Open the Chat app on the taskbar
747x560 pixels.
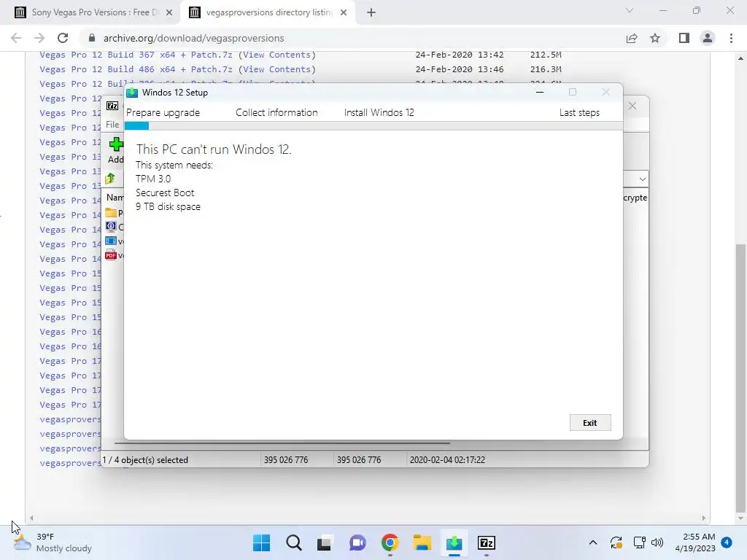[357, 542]
